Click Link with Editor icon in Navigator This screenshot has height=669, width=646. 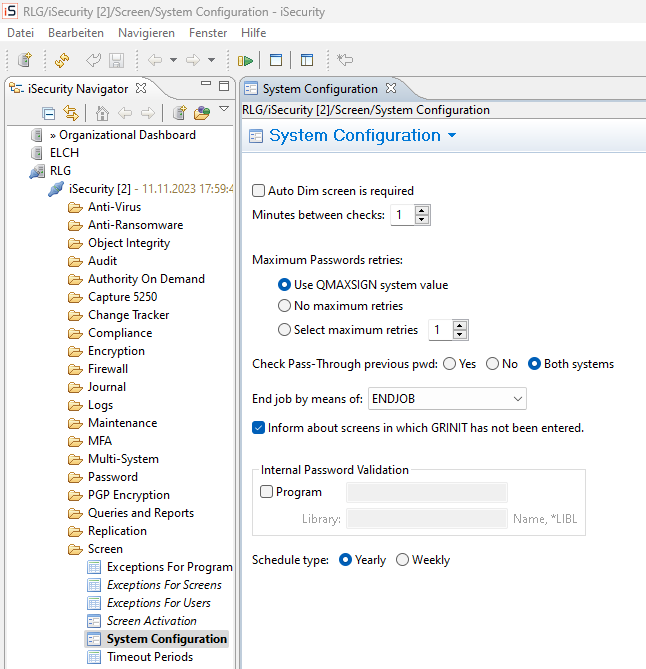[x=71, y=113]
